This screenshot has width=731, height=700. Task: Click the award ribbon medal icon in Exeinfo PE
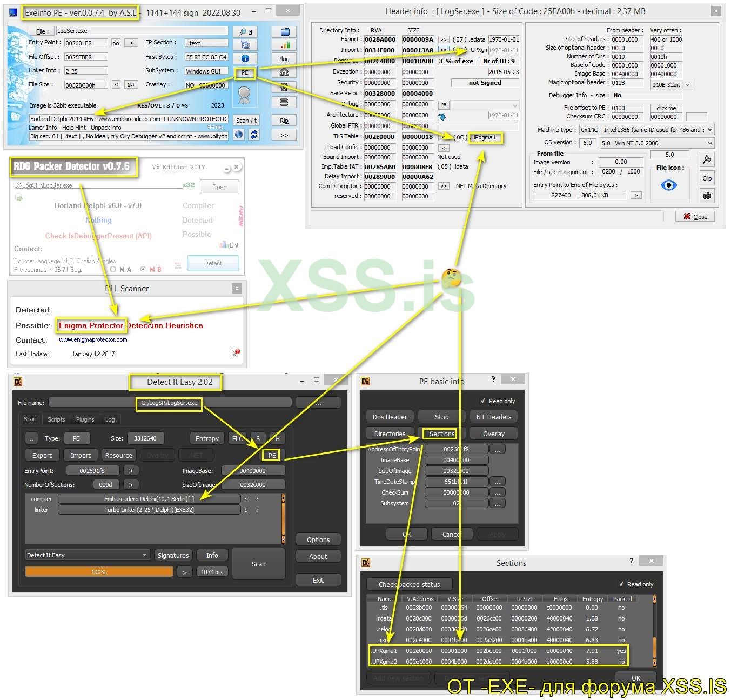244,96
